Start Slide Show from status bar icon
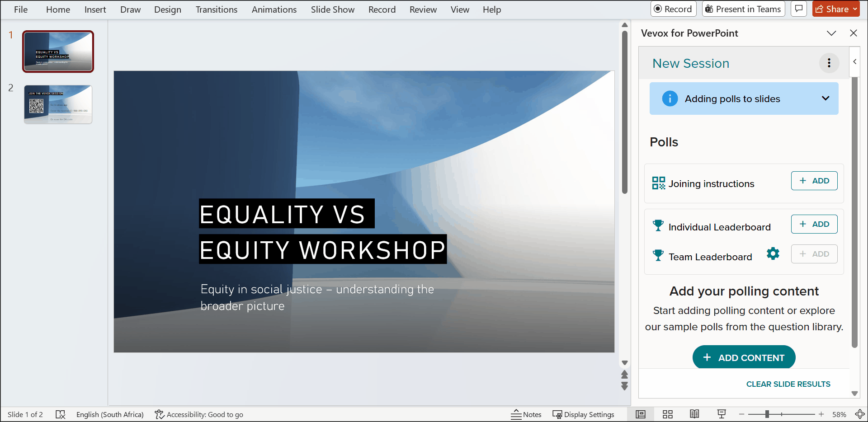 pyautogui.click(x=722, y=414)
